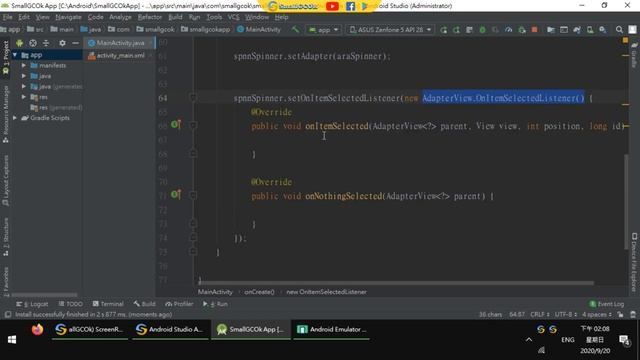Collapse the app module tree node
Image resolution: width=640 pixels, height=360 pixels.
tap(15, 55)
